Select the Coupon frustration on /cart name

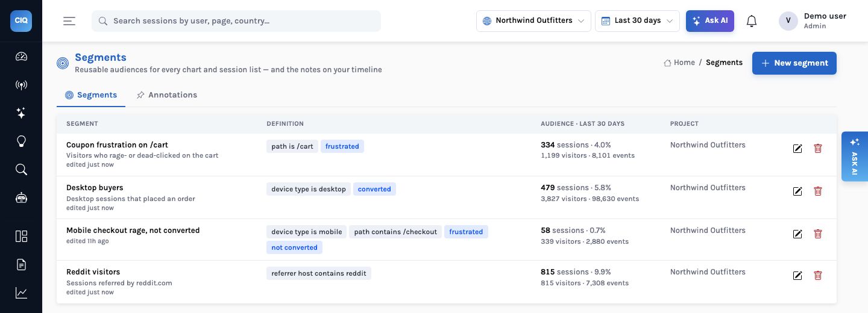pyautogui.click(x=117, y=145)
